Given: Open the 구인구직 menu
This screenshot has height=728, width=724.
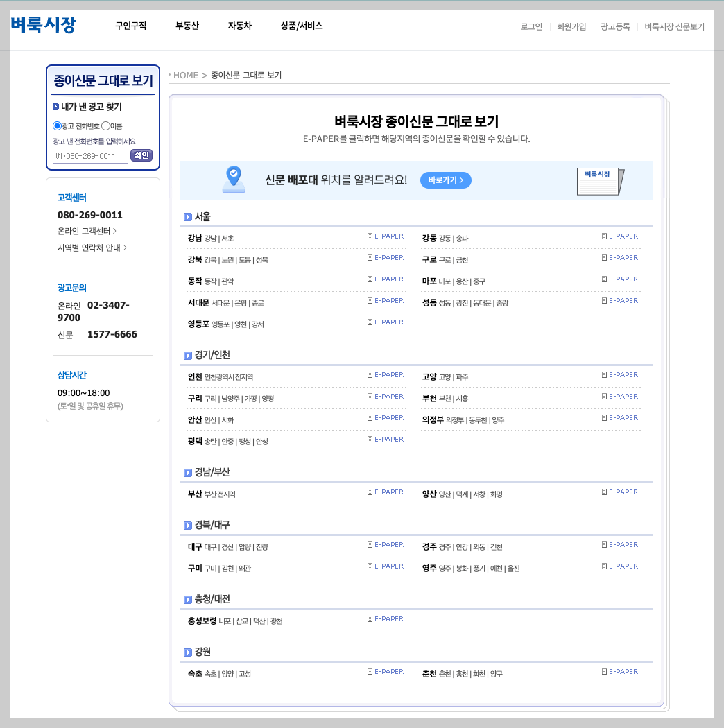Looking at the screenshot, I should tap(130, 25).
